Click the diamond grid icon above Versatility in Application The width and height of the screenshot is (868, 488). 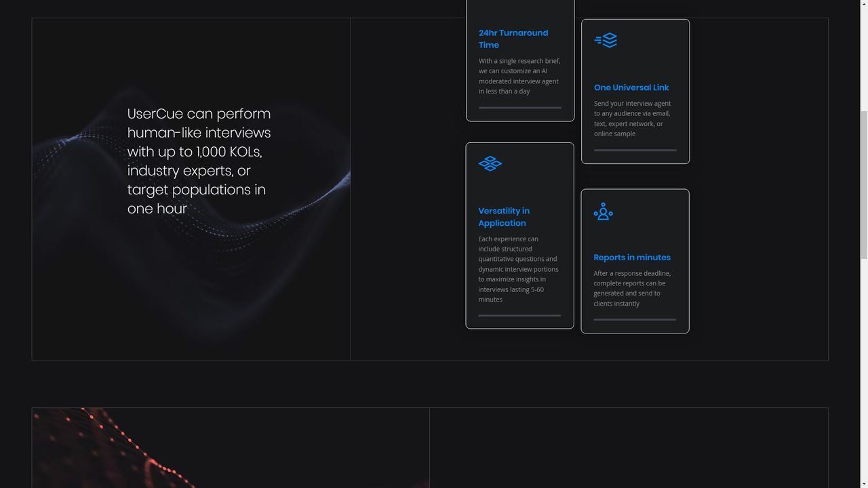tap(490, 163)
